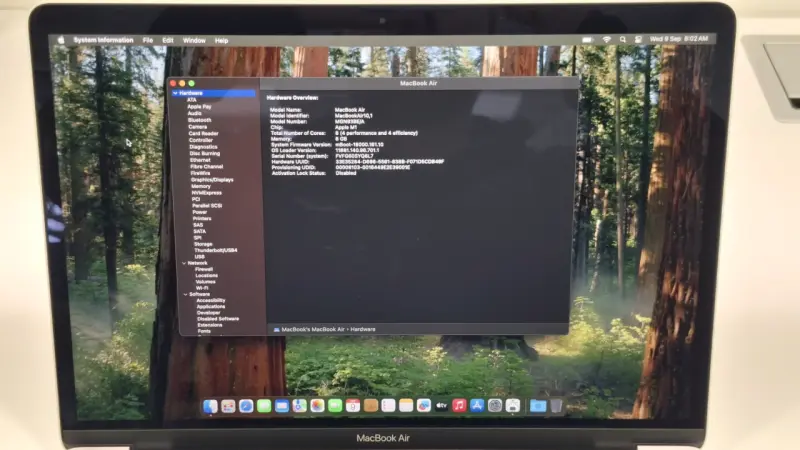Click System Information icon in Dock

(x=513, y=406)
